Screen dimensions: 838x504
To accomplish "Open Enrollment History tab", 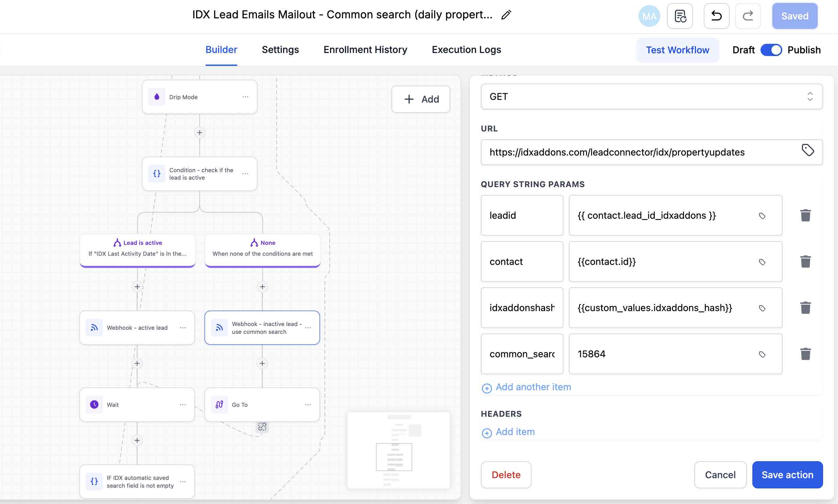I will click(365, 50).
